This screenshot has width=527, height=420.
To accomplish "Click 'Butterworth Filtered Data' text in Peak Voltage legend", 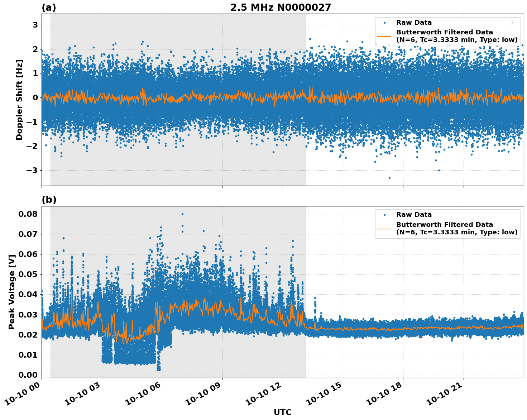I will click(444, 225).
